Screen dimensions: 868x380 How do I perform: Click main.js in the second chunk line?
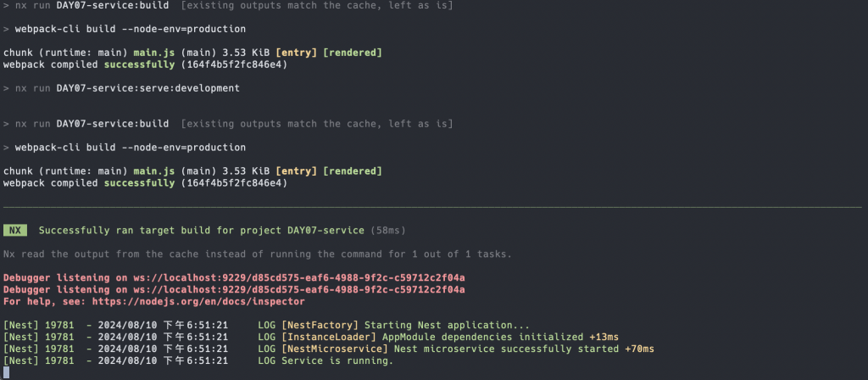(154, 171)
